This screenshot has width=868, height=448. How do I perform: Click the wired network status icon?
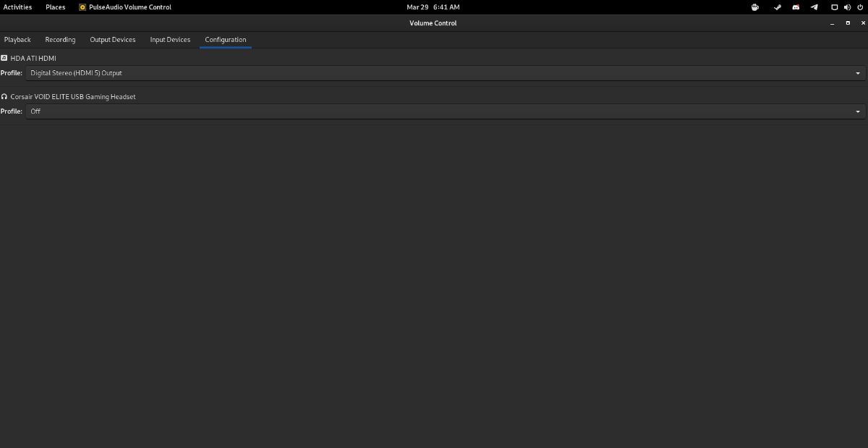coord(835,7)
